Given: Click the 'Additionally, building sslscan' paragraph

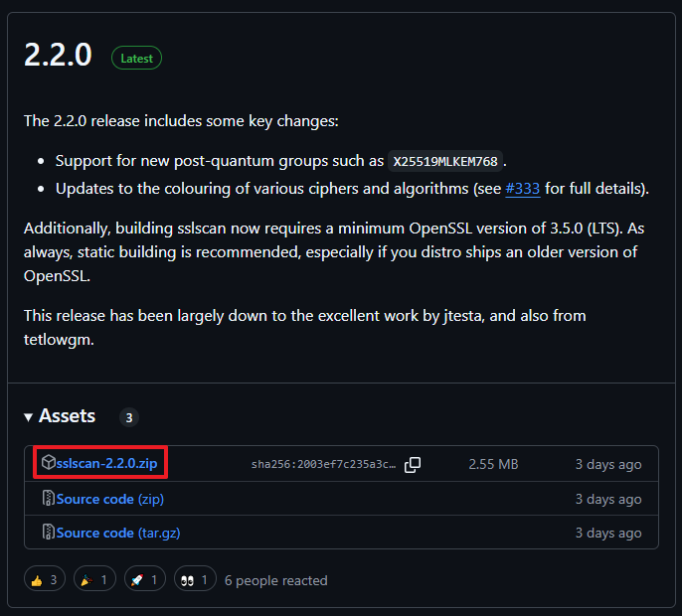Looking at the screenshot, I should [x=334, y=252].
